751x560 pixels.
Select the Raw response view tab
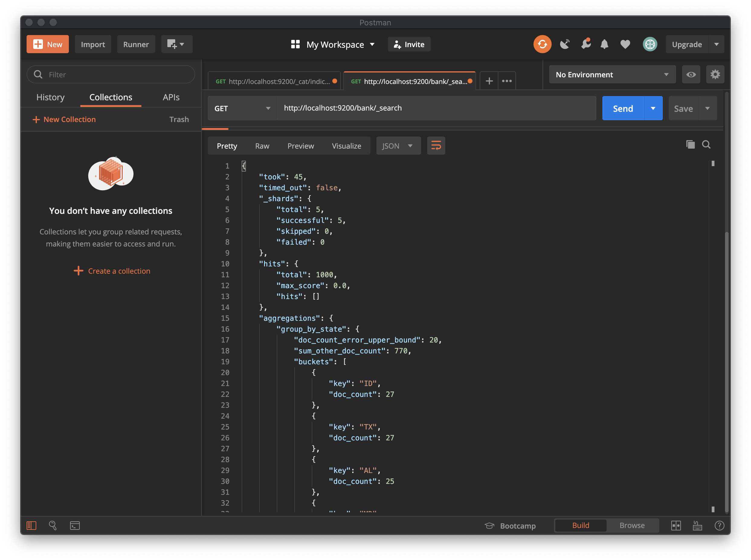click(262, 146)
